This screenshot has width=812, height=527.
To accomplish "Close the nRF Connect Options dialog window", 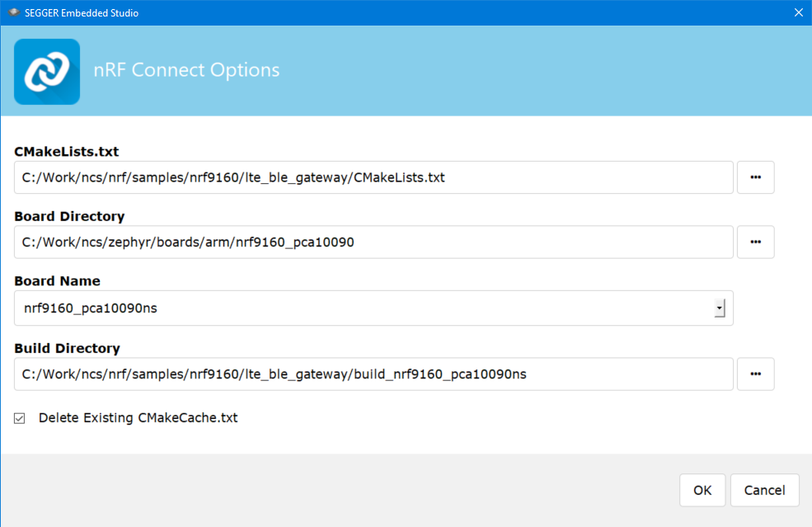I will [797, 12].
